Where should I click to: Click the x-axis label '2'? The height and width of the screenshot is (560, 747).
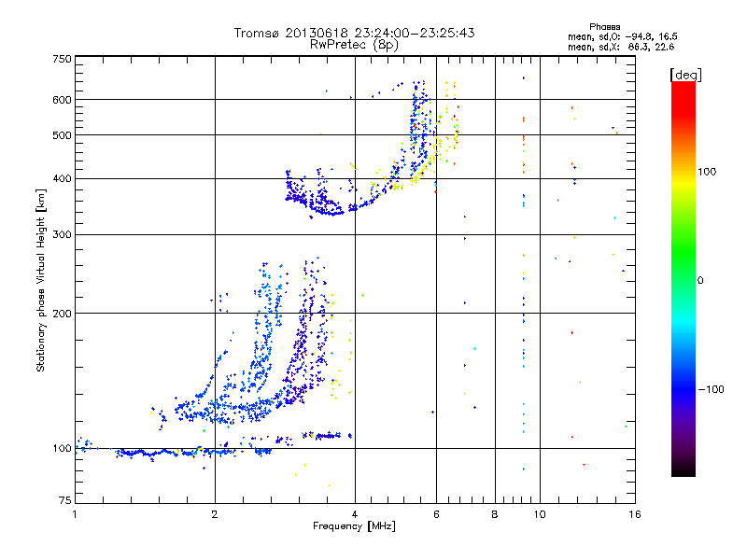pos(215,514)
